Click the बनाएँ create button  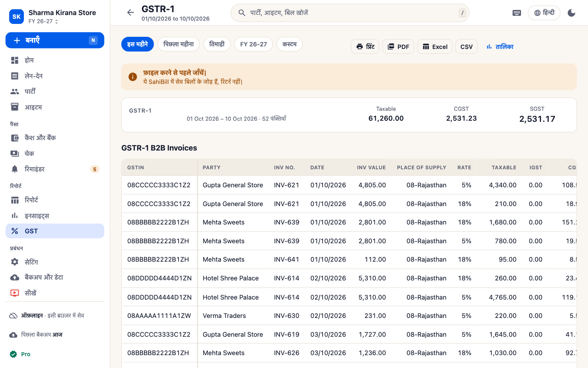(x=55, y=40)
